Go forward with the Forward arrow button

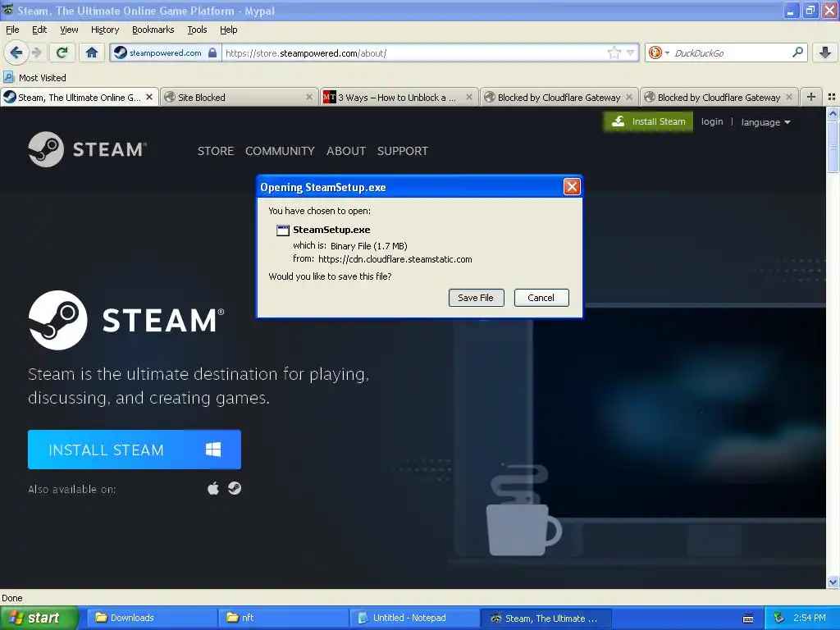click(36, 52)
